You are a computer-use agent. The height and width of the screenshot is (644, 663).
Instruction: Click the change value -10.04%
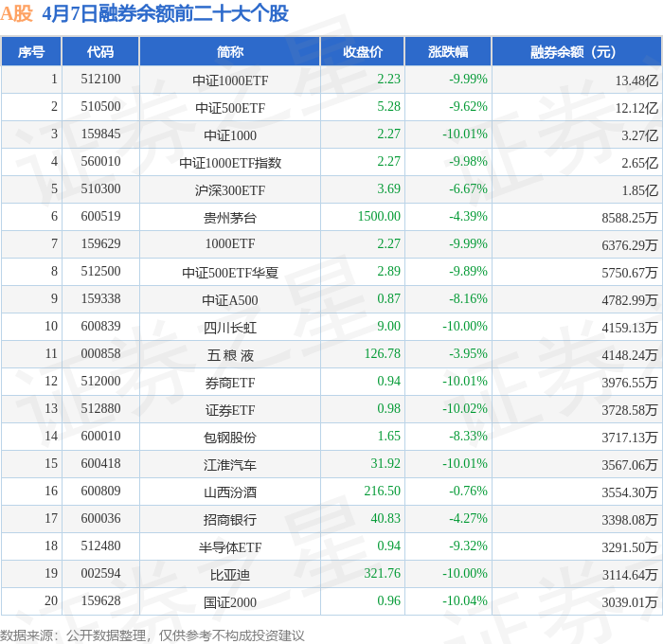[465, 601]
